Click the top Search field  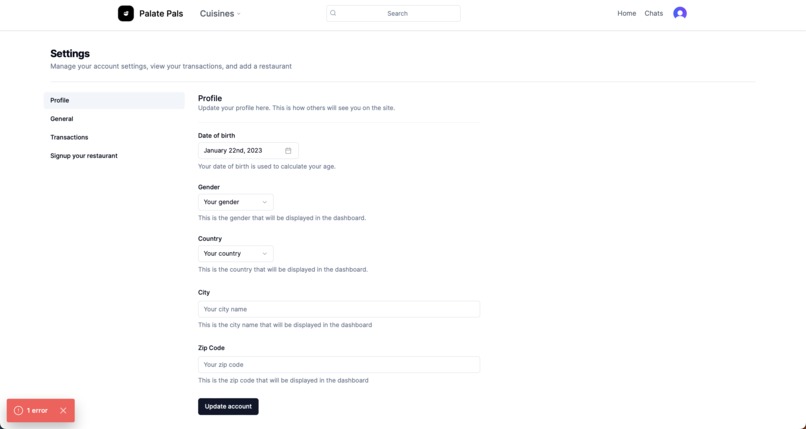tap(393, 13)
